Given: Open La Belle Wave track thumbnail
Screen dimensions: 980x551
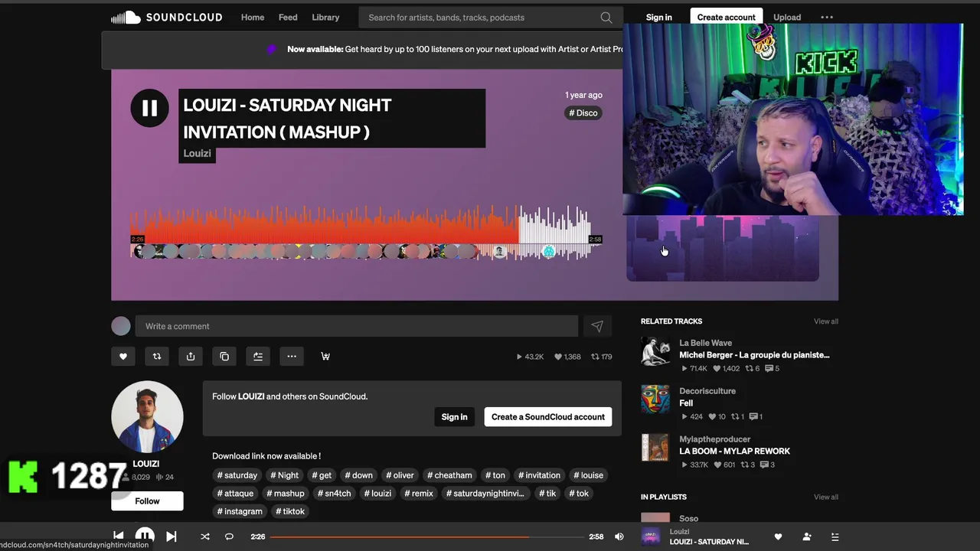Looking at the screenshot, I should click(655, 351).
